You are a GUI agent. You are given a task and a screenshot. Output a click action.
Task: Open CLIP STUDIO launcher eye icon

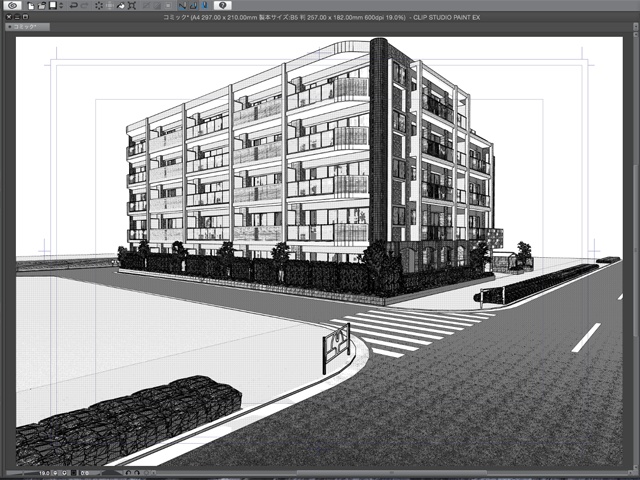tap(12, 5)
